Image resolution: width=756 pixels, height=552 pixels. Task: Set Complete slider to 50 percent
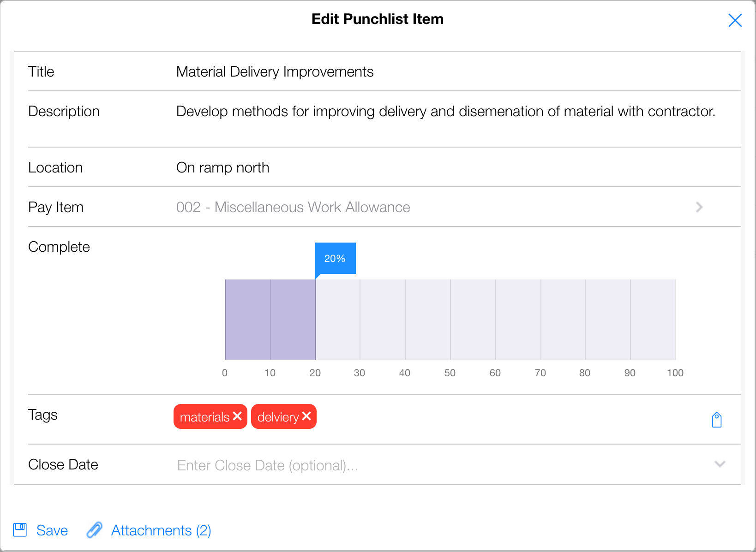click(x=450, y=319)
